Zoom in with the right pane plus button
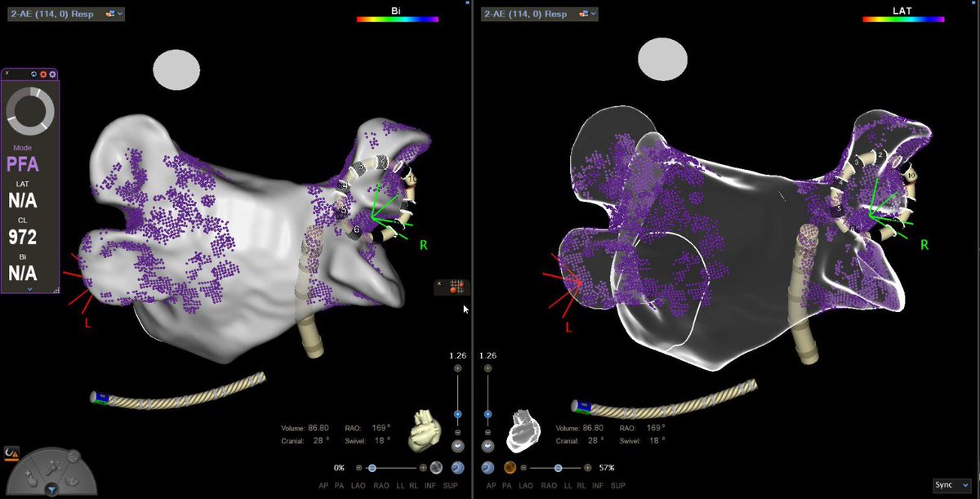 (x=488, y=369)
